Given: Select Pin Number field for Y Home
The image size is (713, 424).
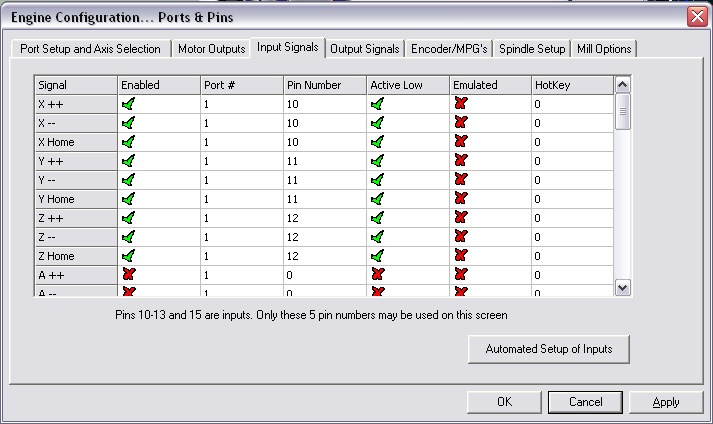Looking at the screenshot, I should [x=322, y=199].
